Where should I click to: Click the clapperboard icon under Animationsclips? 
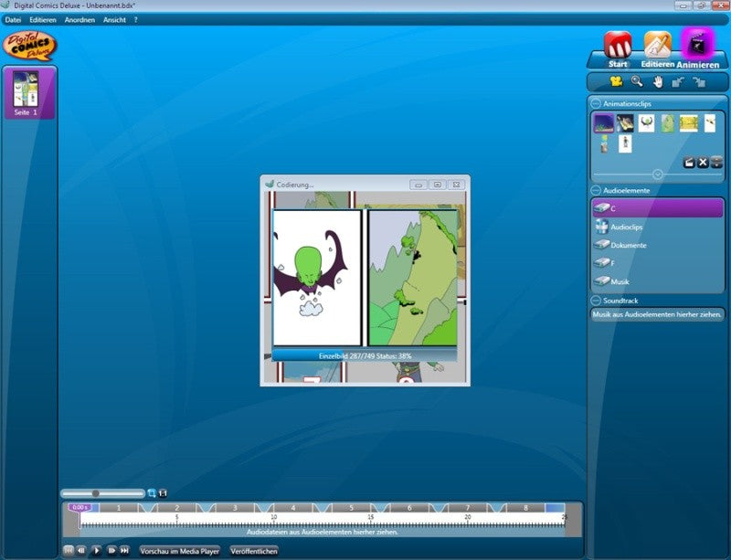tap(689, 163)
